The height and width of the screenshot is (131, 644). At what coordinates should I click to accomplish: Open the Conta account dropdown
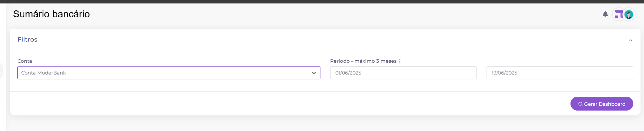click(169, 73)
